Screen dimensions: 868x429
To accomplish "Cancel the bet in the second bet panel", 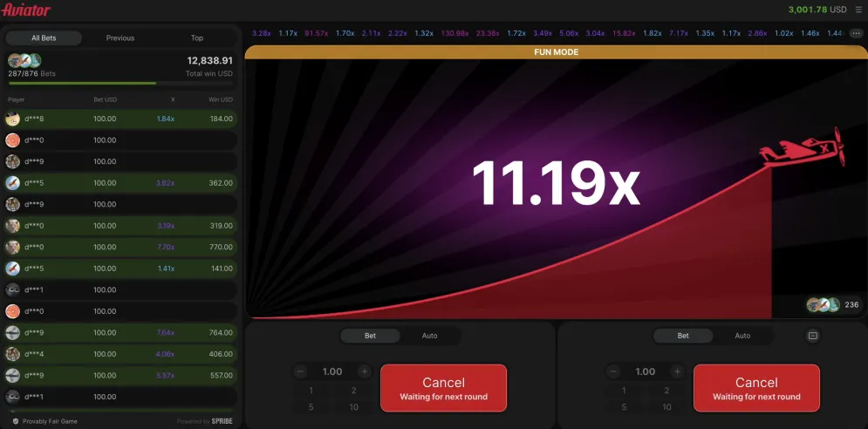I will pos(756,388).
